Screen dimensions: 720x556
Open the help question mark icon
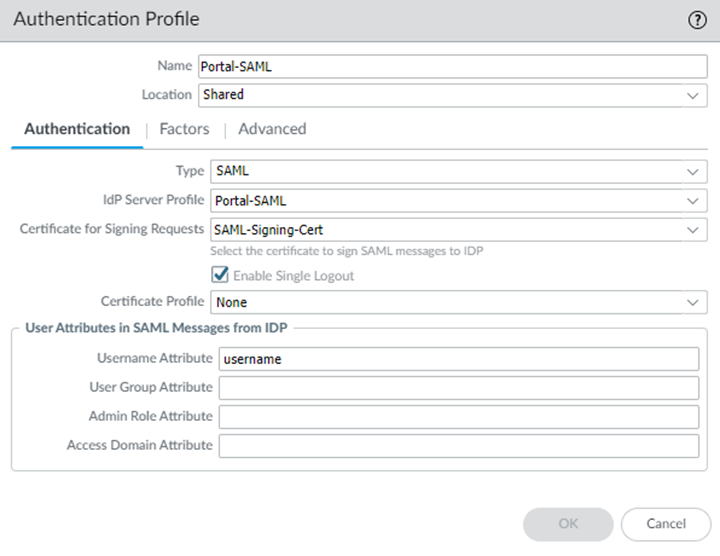pyautogui.click(x=697, y=20)
